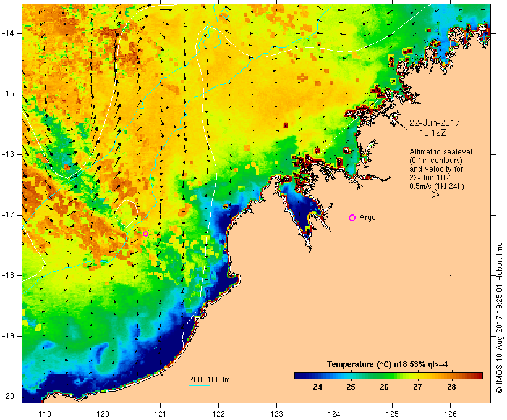Click the Argo float marker beside the 'Argo' label
Image resolution: width=507 pixels, height=420 pixels.
coord(352,218)
